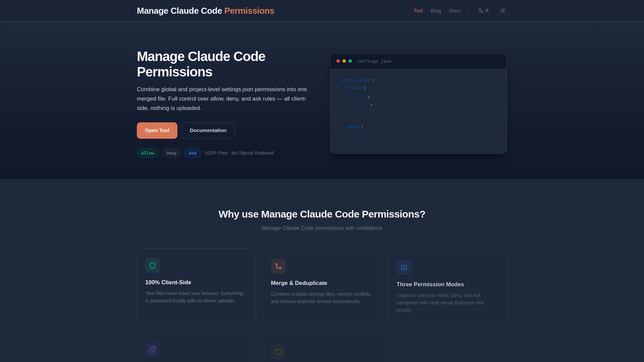
Task: Click the merge icon on Merge & Deduplicate card
Action: [x=278, y=266]
